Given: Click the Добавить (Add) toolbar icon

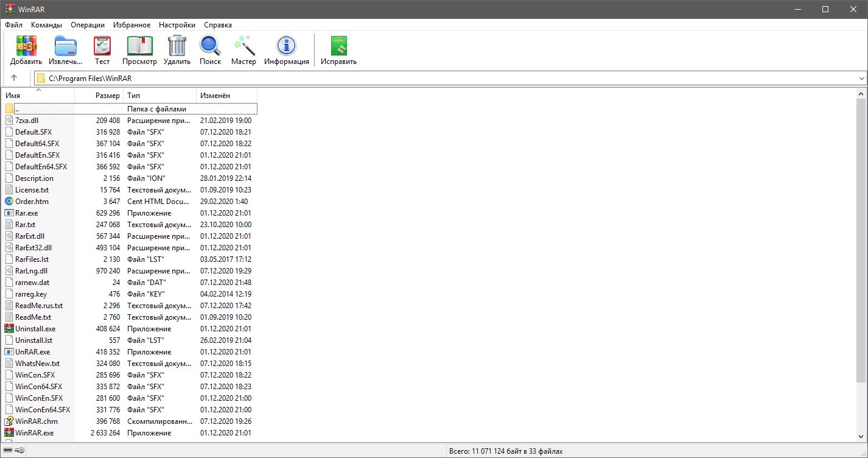Looking at the screenshot, I should (26, 46).
